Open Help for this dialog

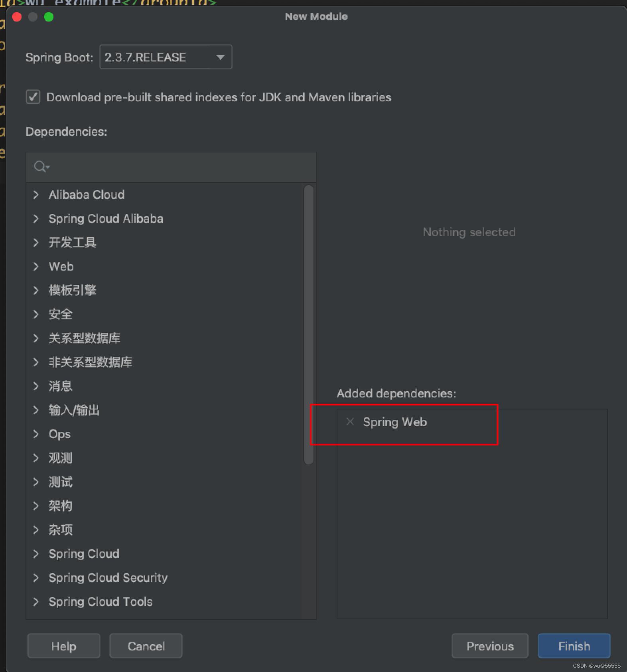(63, 646)
